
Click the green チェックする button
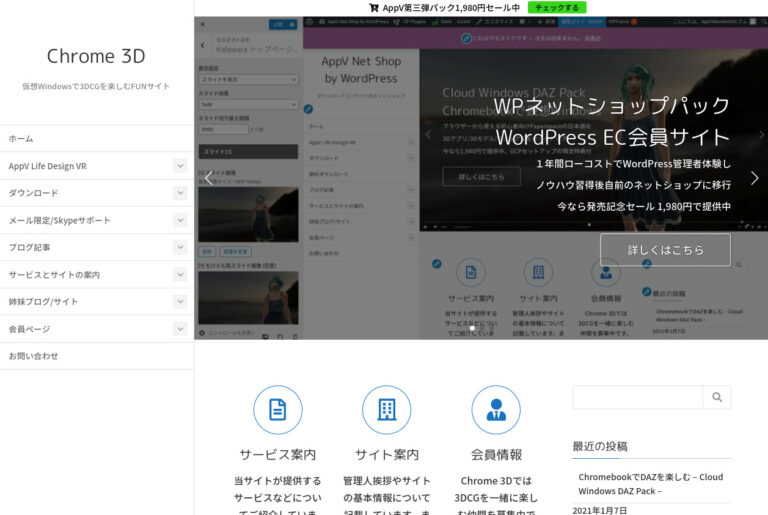[557, 8]
